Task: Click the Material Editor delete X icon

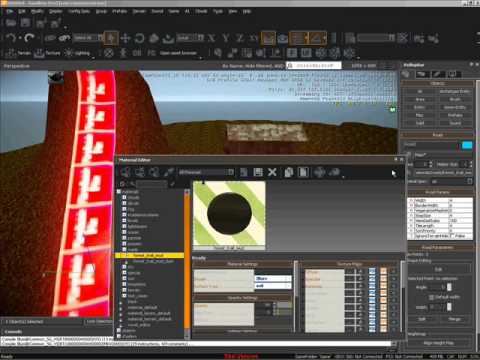Action: click(272, 172)
